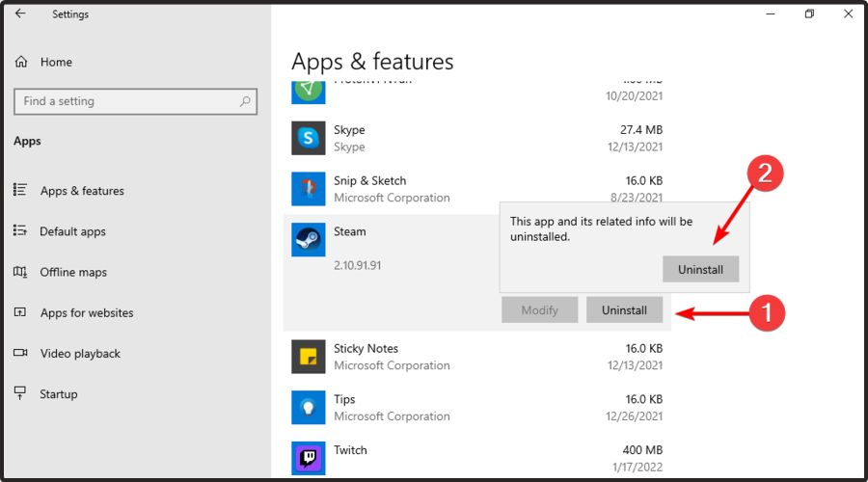Click Steam version 2.10.91.91
The image size is (868, 482).
pos(357,266)
